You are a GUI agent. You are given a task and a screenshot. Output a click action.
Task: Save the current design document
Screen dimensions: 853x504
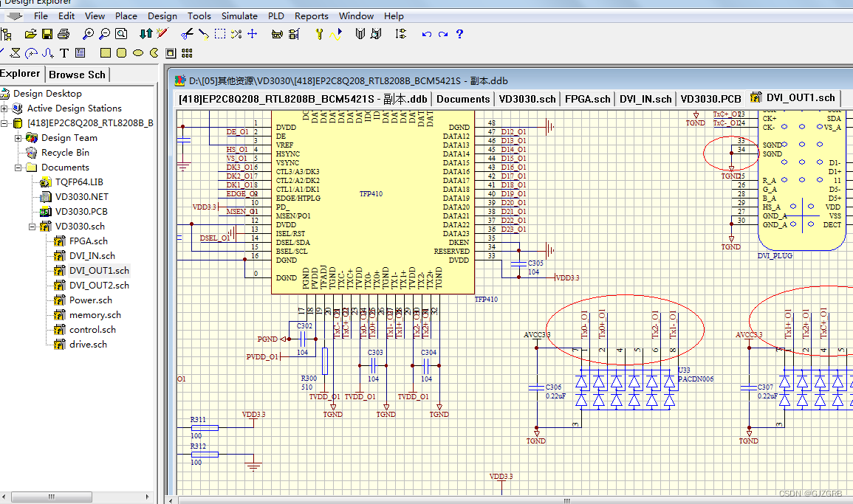pos(47,33)
